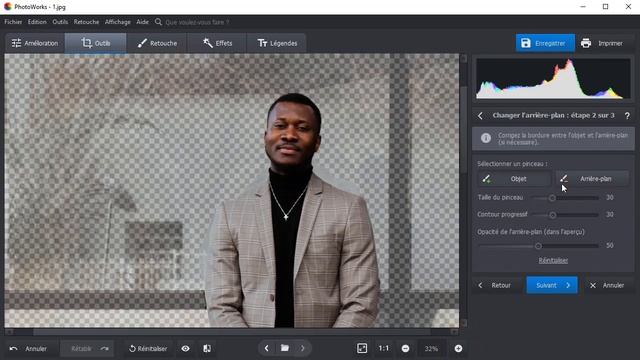640x360 pixels.
Task: Click the Rétablir redo button
Action: coord(88,349)
